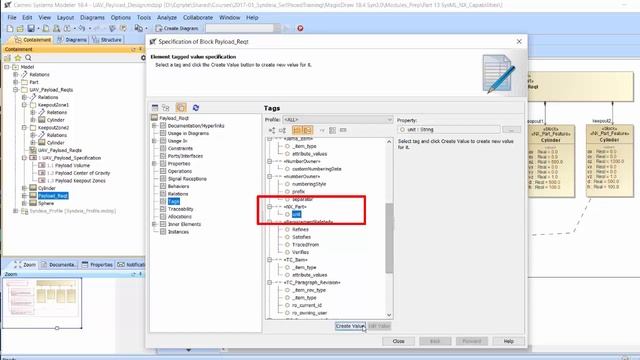The image size is (640, 360).
Task: Select the unit tag radio circle
Action: [x=287, y=214]
